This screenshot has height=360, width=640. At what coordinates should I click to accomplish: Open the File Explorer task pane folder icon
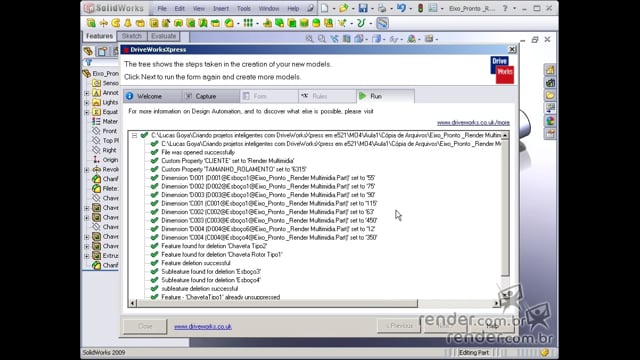[x=550, y=96]
